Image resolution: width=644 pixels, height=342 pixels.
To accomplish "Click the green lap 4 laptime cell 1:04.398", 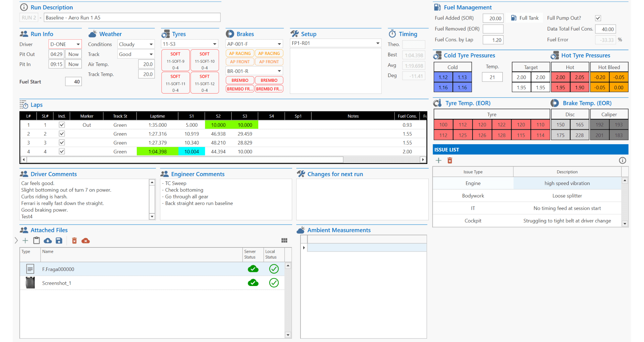I will (157, 152).
